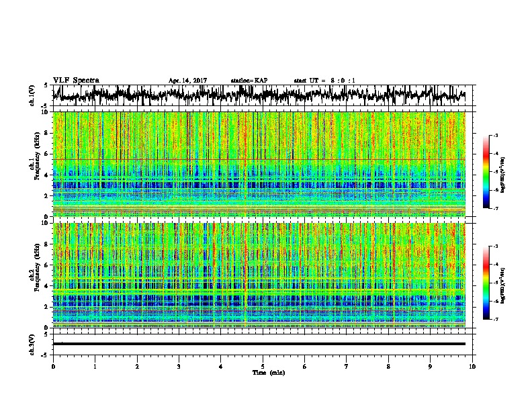The height and width of the screenshot is (411, 532).
Task: Click the ch.2 color scale bar
Action: 486,283
